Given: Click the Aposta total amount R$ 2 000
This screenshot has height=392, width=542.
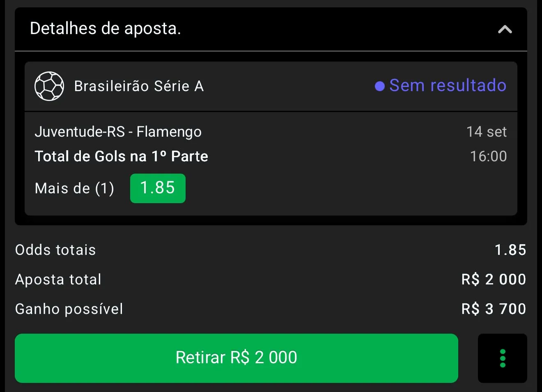Looking at the screenshot, I should coord(494,280).
